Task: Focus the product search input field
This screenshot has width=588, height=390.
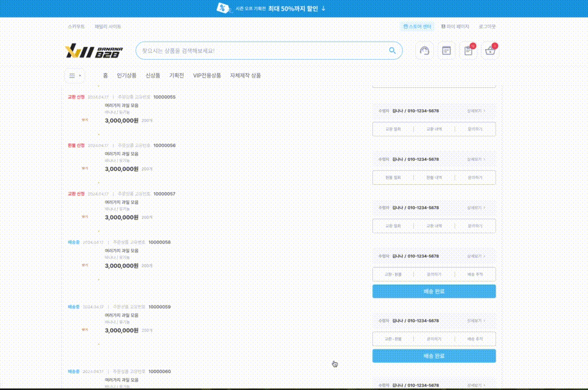Action: point(260,51)
